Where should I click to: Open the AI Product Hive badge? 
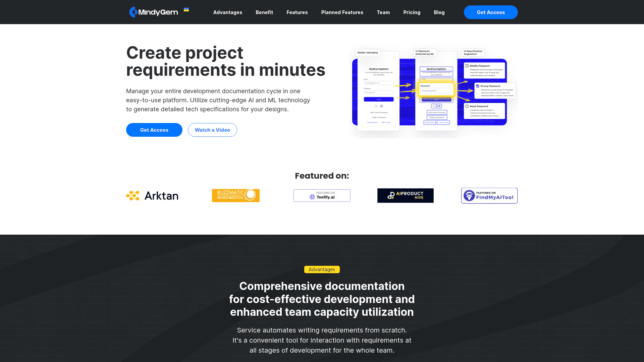(406, 196)
